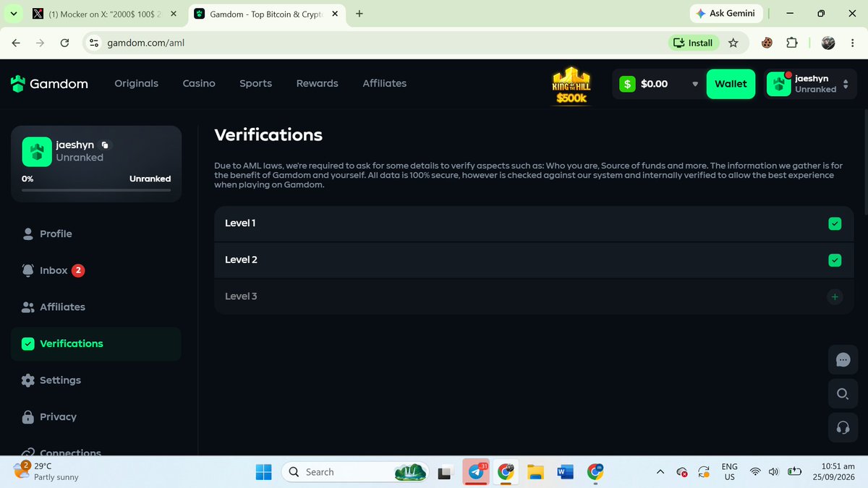Open Chrome tab search dropdown

[13, 14]
